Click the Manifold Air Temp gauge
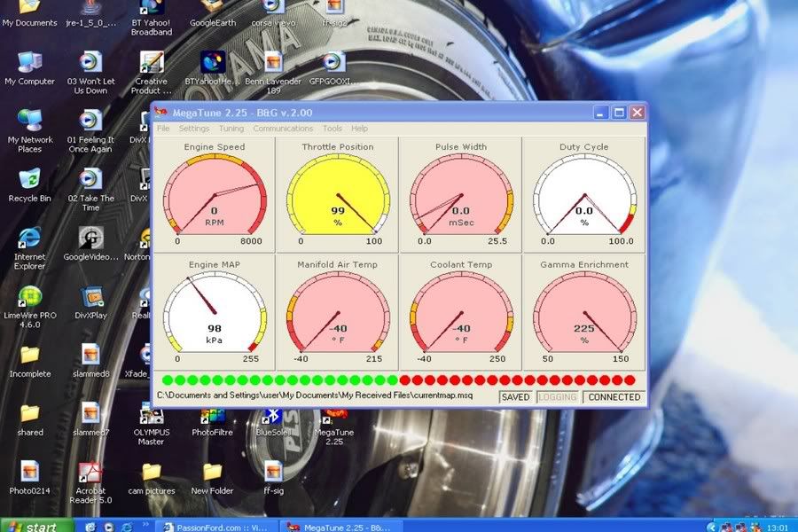Screen dimensions: 798x532 click(338, 312)
